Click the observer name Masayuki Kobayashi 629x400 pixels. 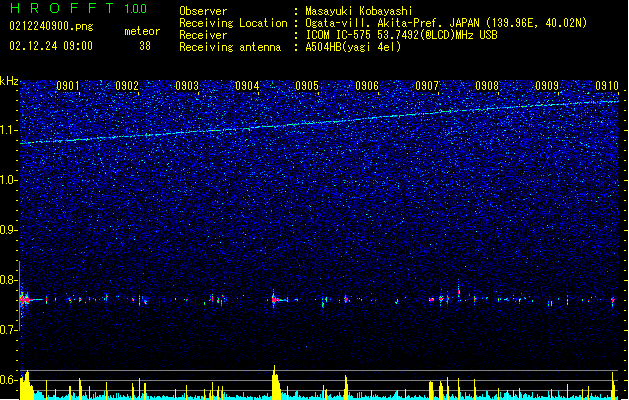click(x=359, y=11)
